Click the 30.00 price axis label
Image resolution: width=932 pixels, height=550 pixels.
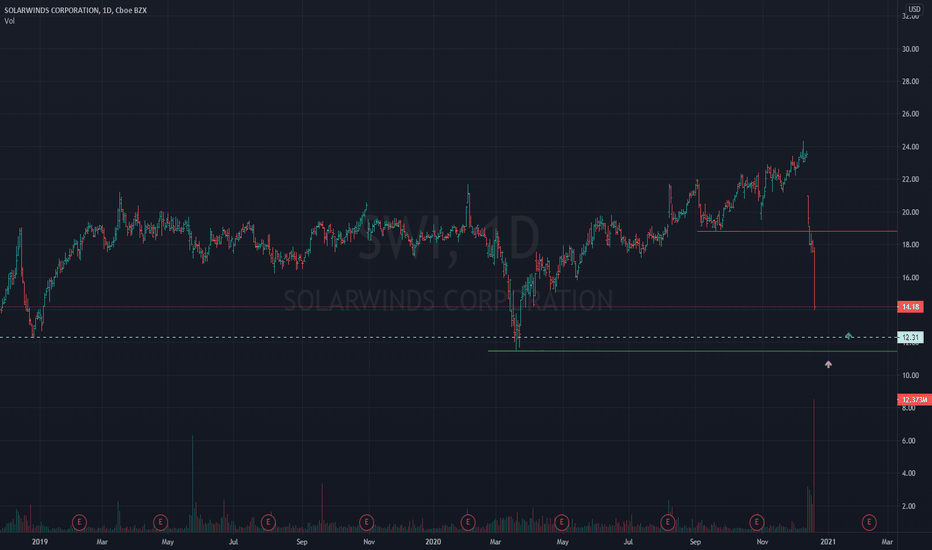[911, 49]
